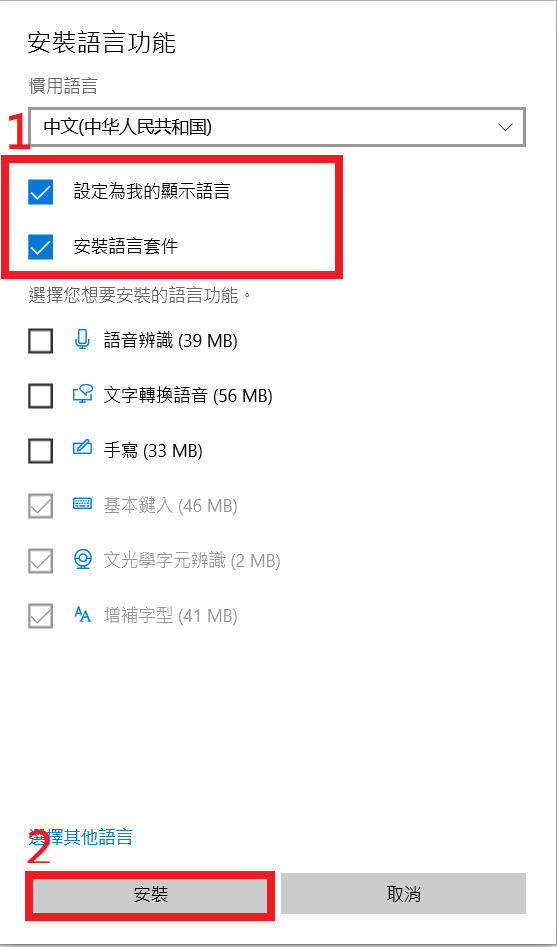
Task: Click the 取消 button
Action: (x=404, y=894)
